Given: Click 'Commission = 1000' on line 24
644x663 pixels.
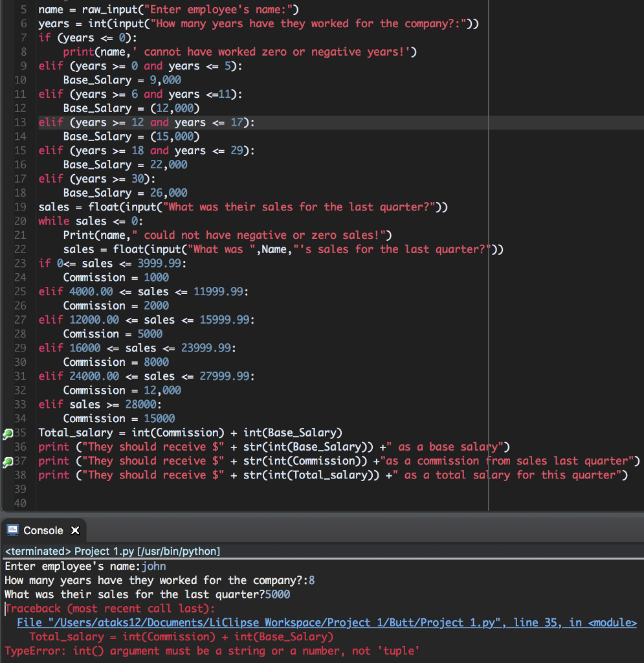Looking at the screenshot, I should click(x=117, y=277).
